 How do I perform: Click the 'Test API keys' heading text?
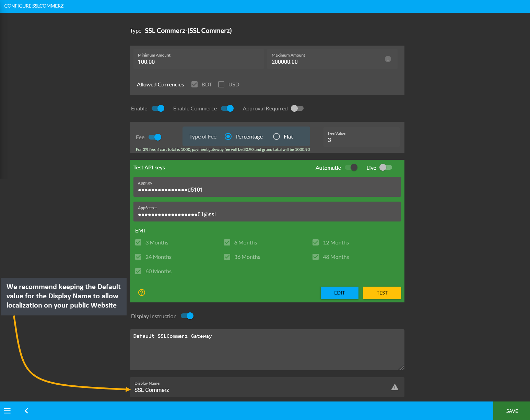pos(149,167)
